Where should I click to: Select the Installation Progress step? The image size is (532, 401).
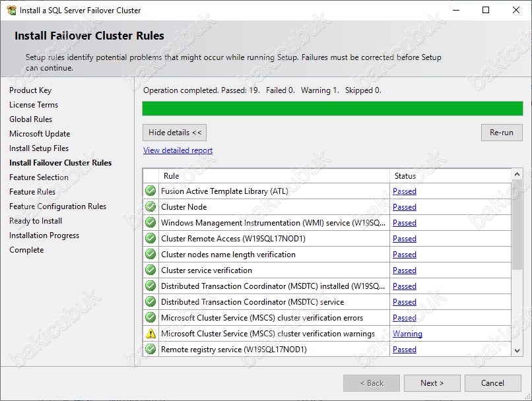[x=44, y=235]
